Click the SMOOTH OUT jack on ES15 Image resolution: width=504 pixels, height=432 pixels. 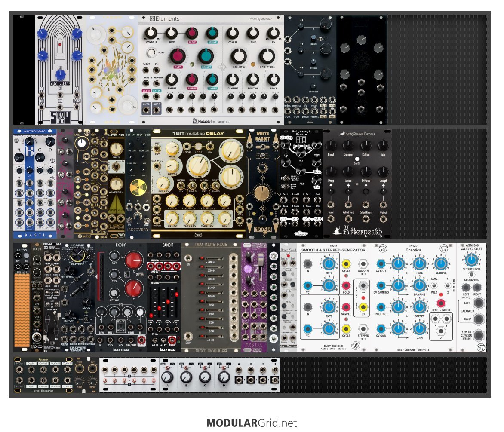coord(363,264)
